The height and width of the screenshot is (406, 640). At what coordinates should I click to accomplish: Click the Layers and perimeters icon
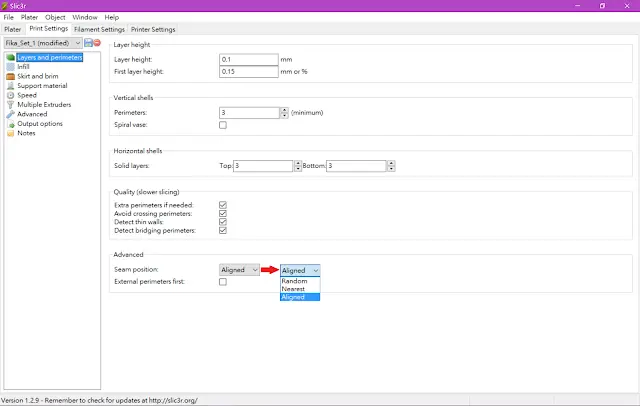(11, 58)
